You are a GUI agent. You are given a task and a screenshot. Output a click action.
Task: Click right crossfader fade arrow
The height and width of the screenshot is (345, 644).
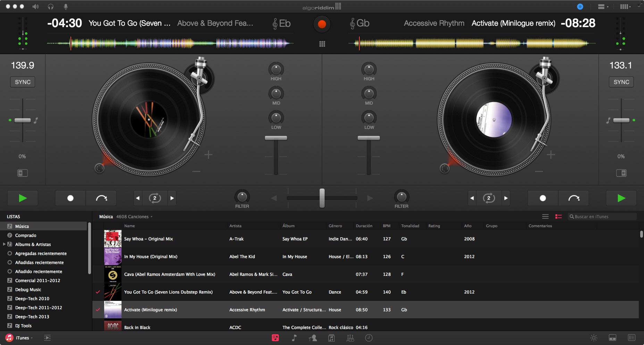tap(370, 198)
